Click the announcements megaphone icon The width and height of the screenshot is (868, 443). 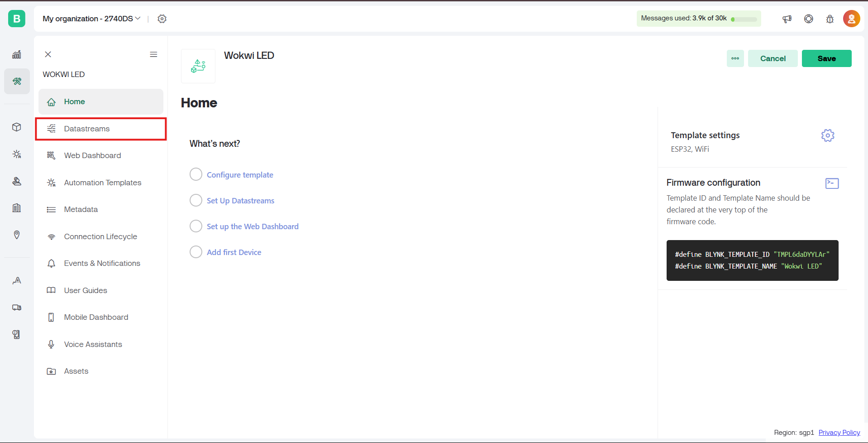click(787, 19)
